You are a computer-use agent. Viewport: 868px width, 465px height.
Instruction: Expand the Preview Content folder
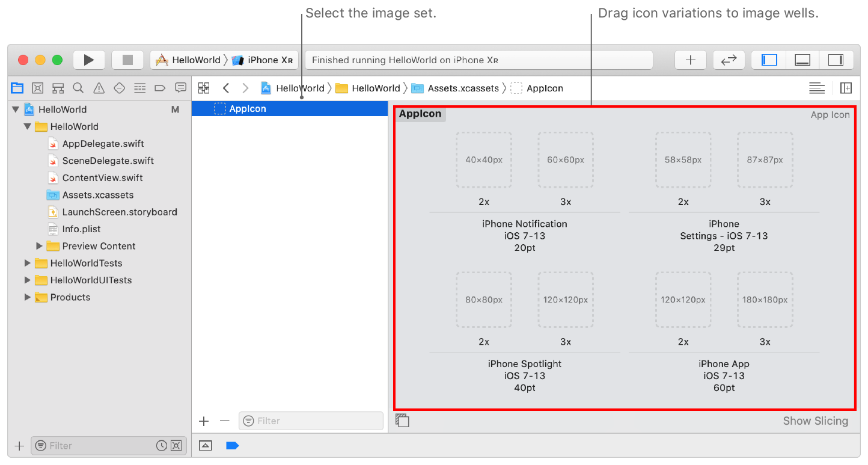(x=40, y=246)
